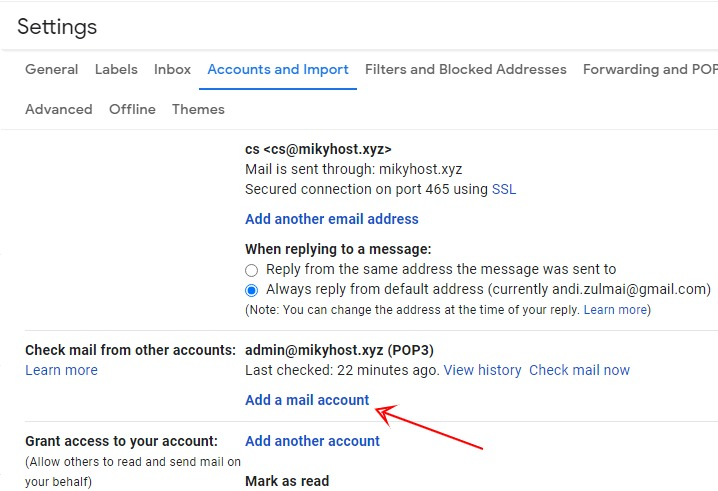Click Add another email address

[x=332, y=219]
